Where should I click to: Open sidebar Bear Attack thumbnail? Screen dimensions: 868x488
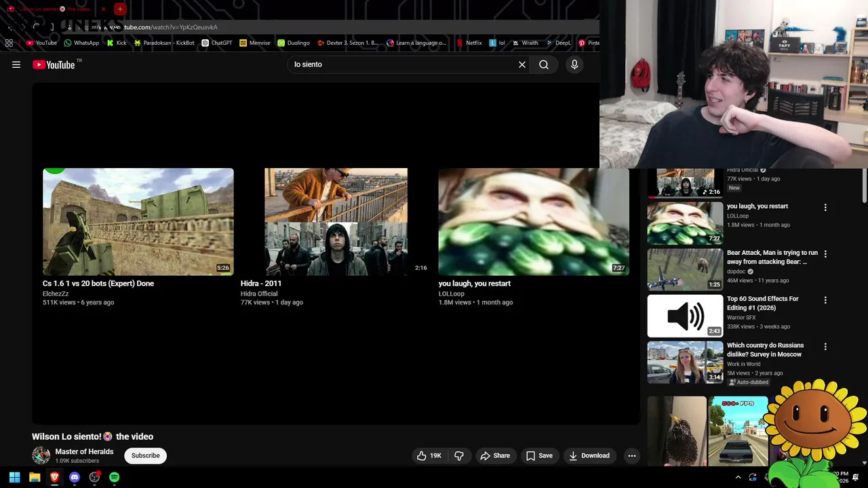(x=685, y=269)
